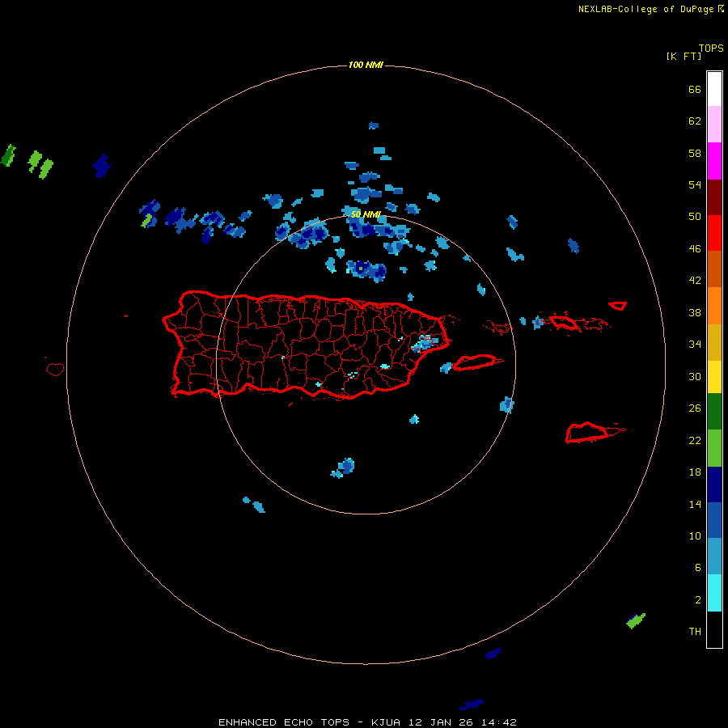The image size is (728, 728).
Task: Select the light pink legend swatch
Action: pos(714,124)
